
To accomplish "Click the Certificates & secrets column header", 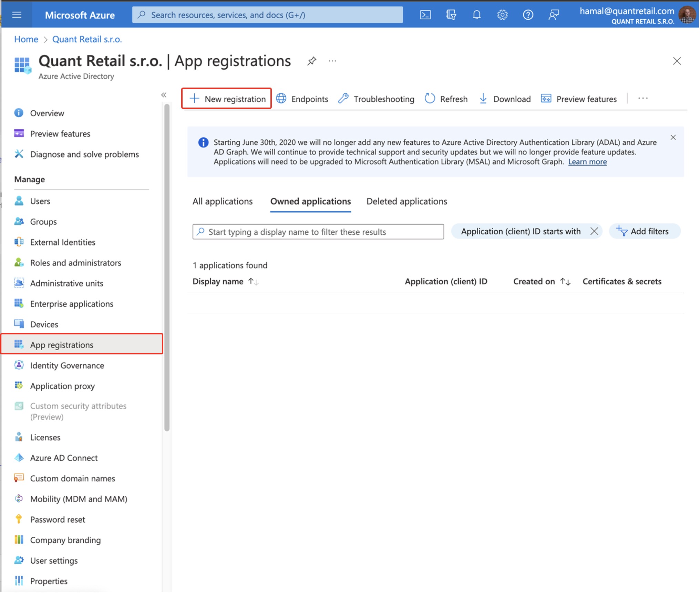I will 623,282.
